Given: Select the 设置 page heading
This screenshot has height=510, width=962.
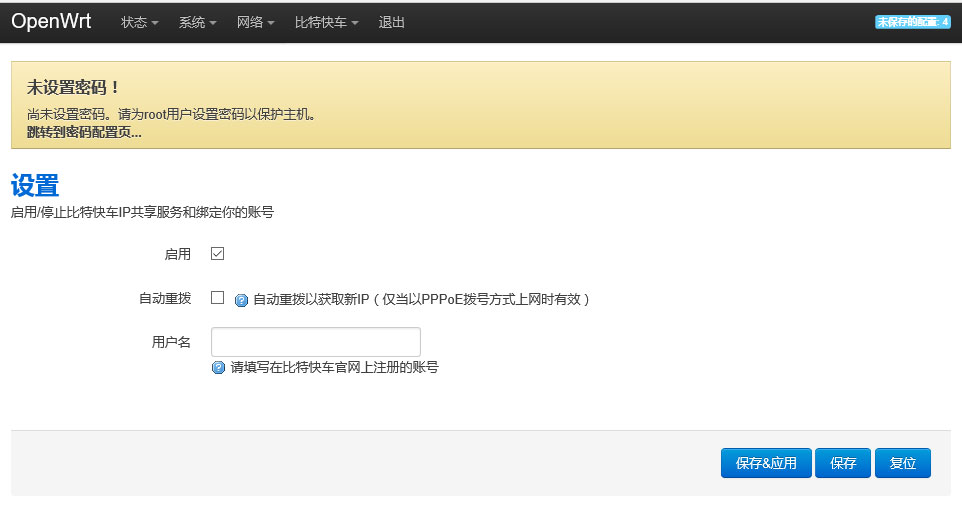Looking at the screenshot, I should pos(35,185).
